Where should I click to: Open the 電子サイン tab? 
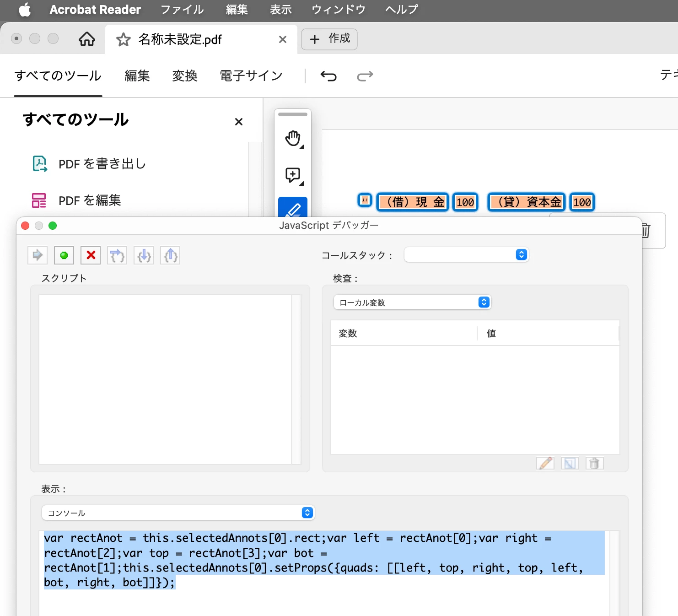(x=251, y=76)
